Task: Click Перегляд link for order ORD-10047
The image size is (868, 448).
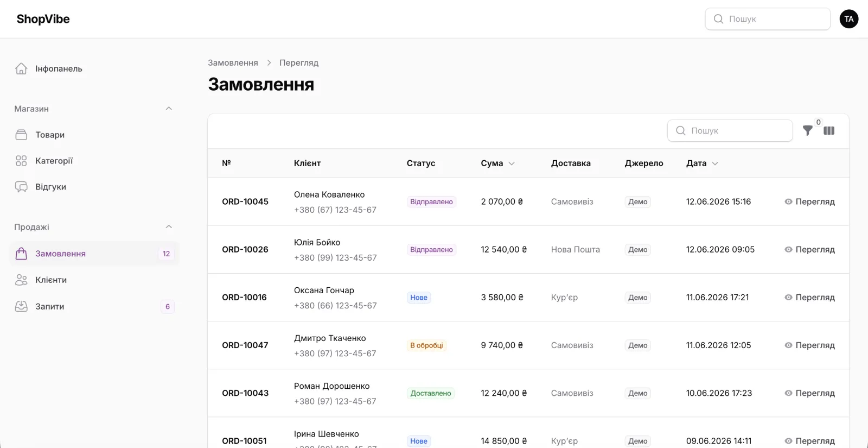Action: [809, 345]
